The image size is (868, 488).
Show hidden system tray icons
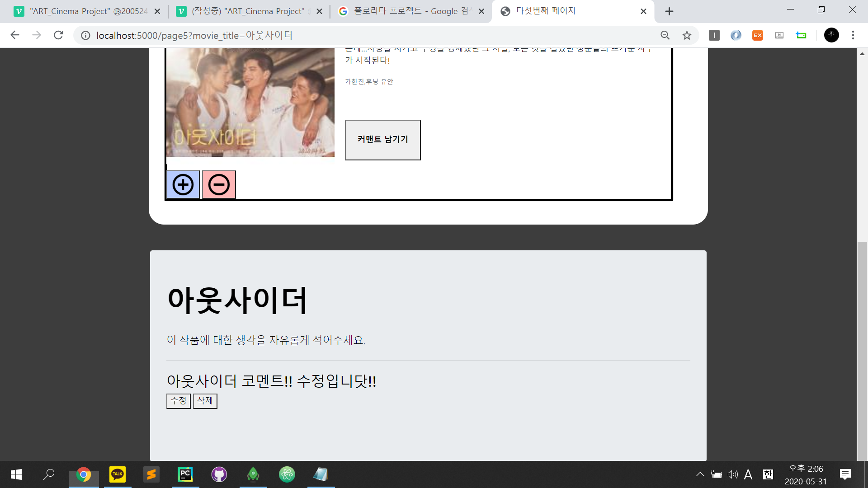click(x=700, y=474)
